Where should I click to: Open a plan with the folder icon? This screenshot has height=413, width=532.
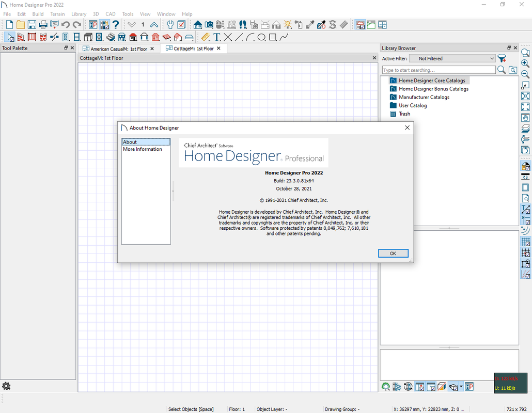pyautogui.click(x=21, y=25)
